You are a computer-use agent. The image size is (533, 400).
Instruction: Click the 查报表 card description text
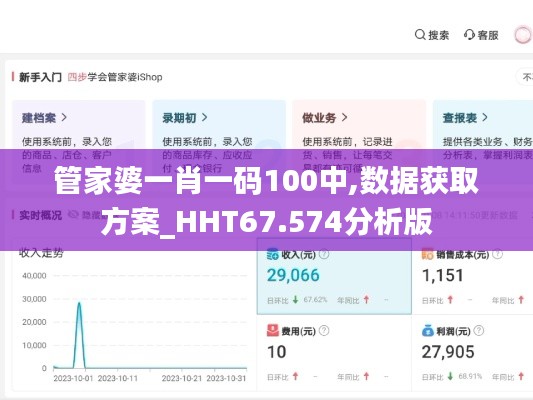[x=487, y=148]
